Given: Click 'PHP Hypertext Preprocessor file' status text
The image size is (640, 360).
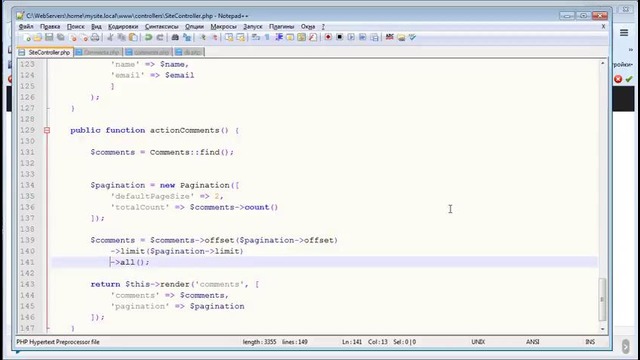Looking at the screenshot, I should [58, 342].
